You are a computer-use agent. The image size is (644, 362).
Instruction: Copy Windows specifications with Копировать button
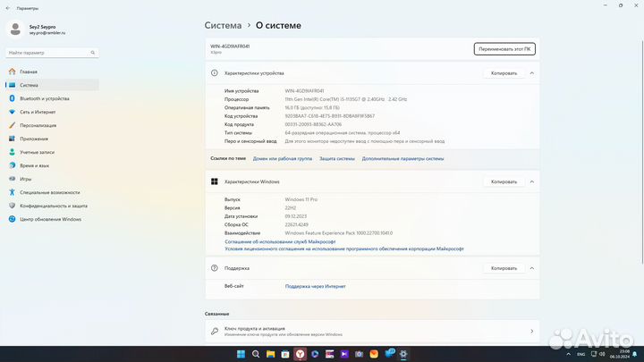[504, 181]
